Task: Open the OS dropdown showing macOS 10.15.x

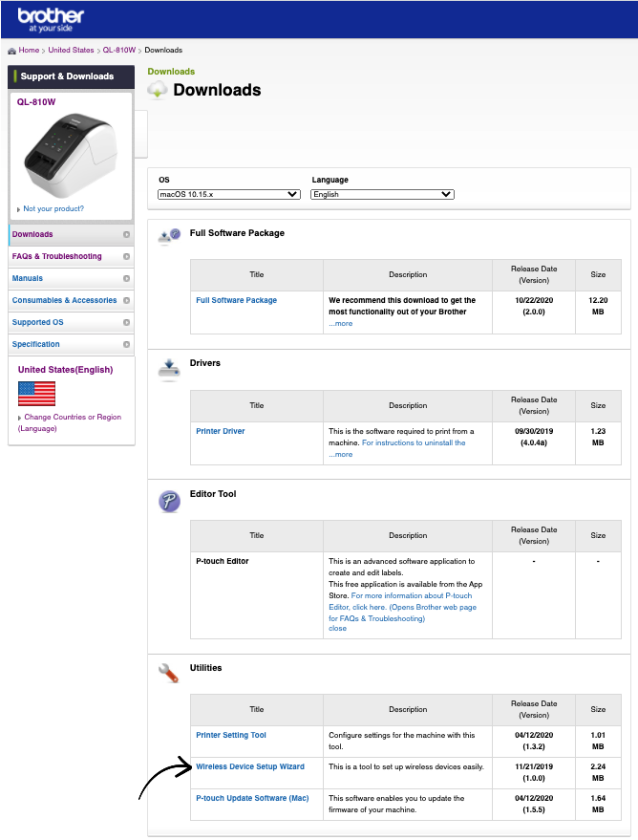Action: point(229,194)
